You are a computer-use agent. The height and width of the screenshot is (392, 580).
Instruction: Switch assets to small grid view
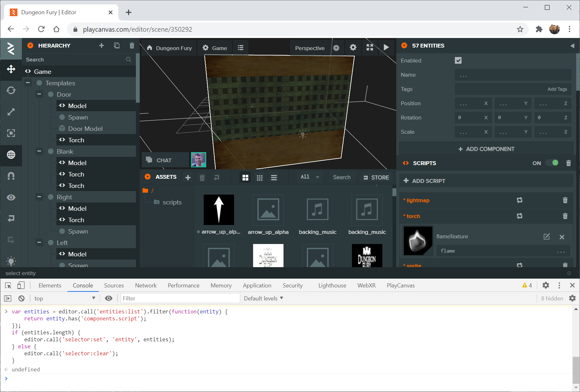tap(260, 177)
